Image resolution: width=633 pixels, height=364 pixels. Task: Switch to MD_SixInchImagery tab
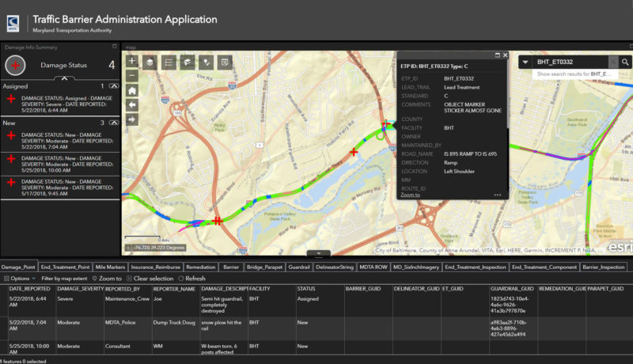tap(416, 267)
